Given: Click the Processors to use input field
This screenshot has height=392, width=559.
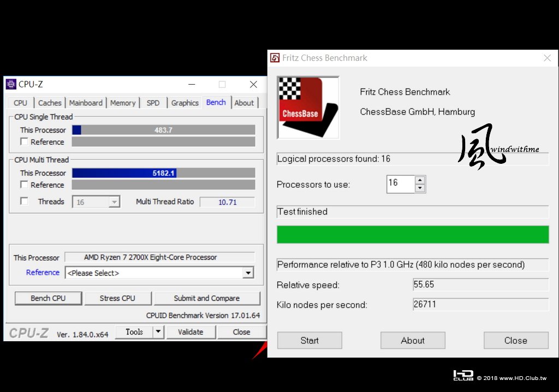Looking at the screenshot, I should pyautogui.click(x=401, y=184).
